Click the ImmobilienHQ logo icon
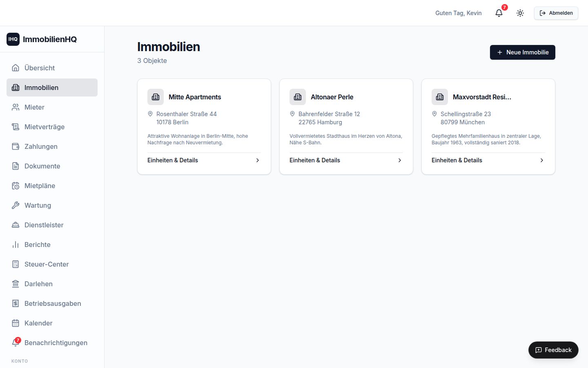The image size is (588, 368). pos(13,39)
